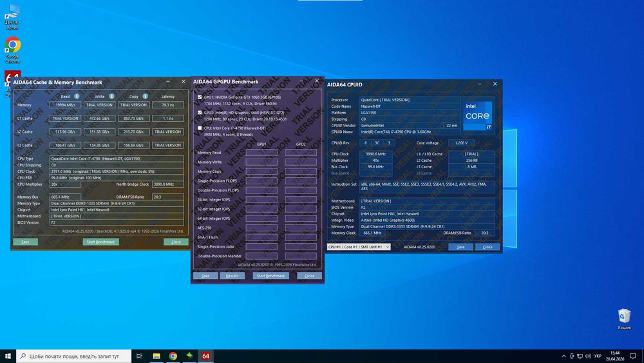644x363 pixels.
Task: Enable the CPU Intel Core i7-4790 checkbox
Action: click(200, 128)
